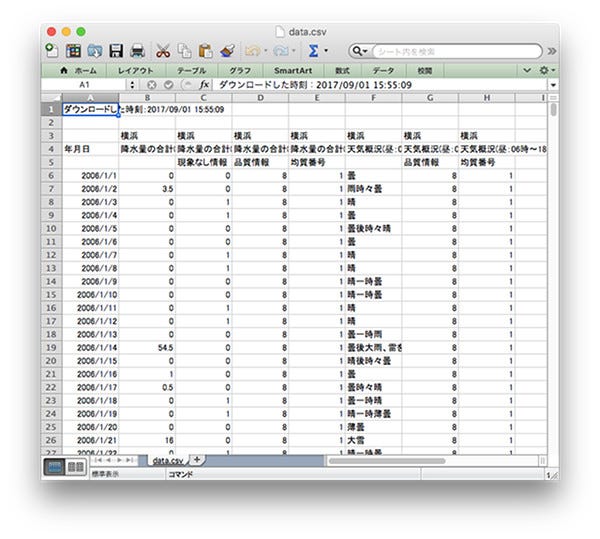Image resolution: width=600 pixels, height=539 pixels.
Task: Add a new sheet with plus button
Action: 197,460
